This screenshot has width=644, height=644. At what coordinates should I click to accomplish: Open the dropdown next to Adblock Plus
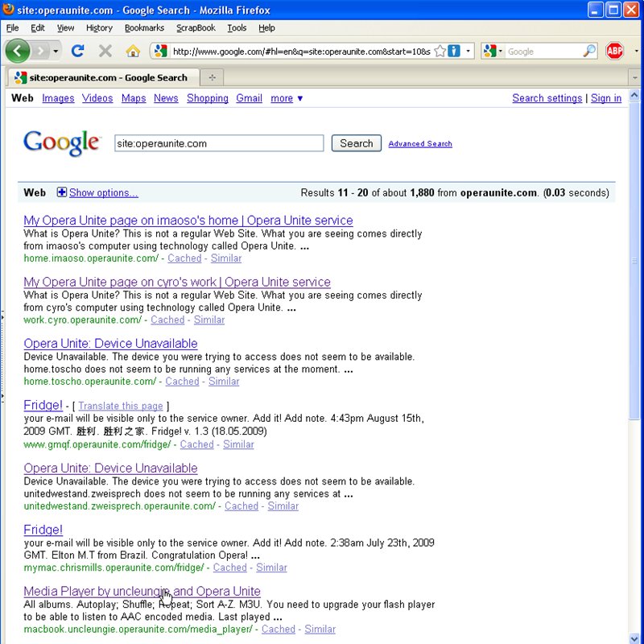tap(636, 51)
